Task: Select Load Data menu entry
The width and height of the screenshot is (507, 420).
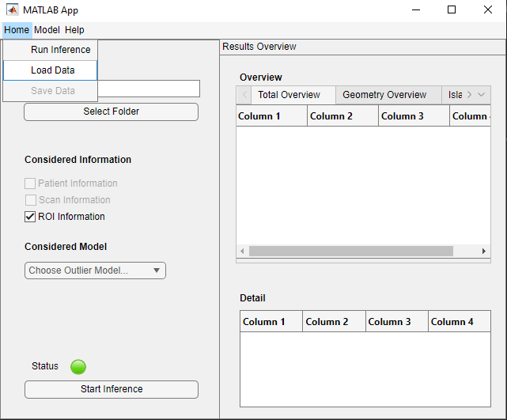Action: coord(52,70)
